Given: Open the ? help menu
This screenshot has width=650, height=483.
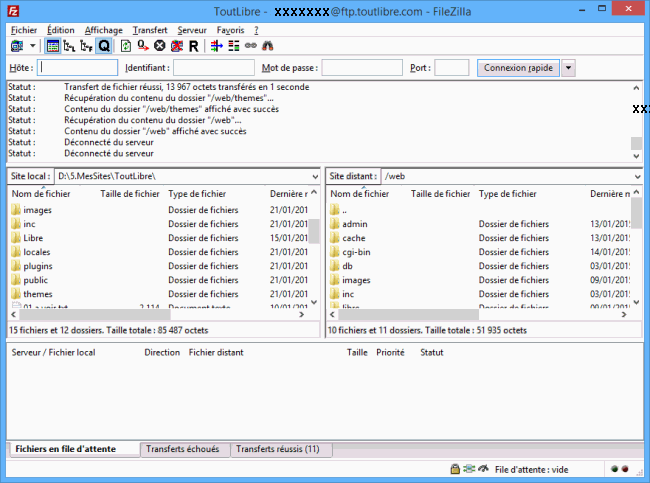Looking at the screenshot, I should (x=256, y=30).
